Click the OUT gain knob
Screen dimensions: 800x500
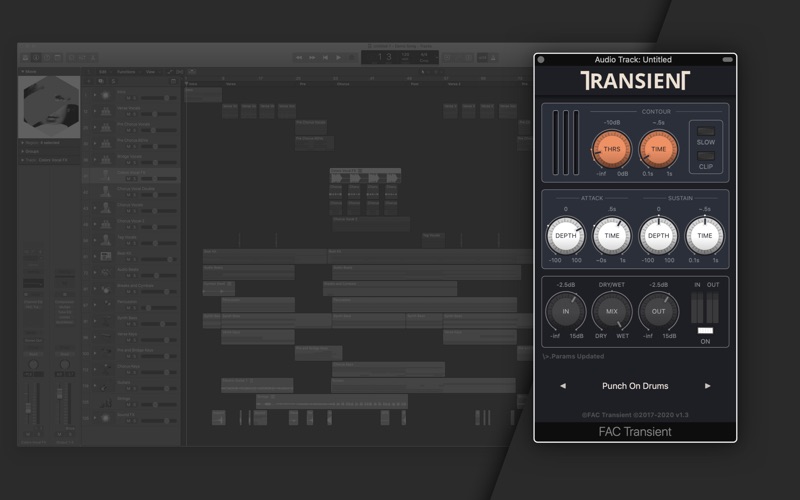(x=659, y=311)
